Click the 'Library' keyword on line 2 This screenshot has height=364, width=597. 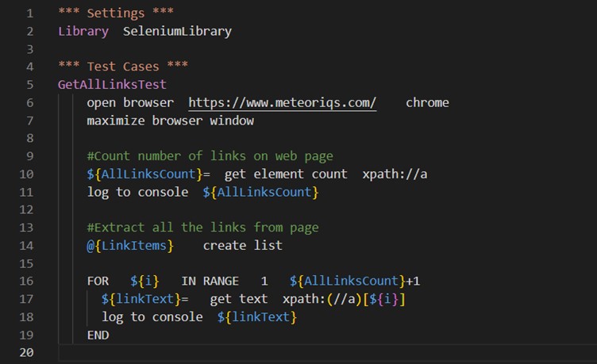83,31
